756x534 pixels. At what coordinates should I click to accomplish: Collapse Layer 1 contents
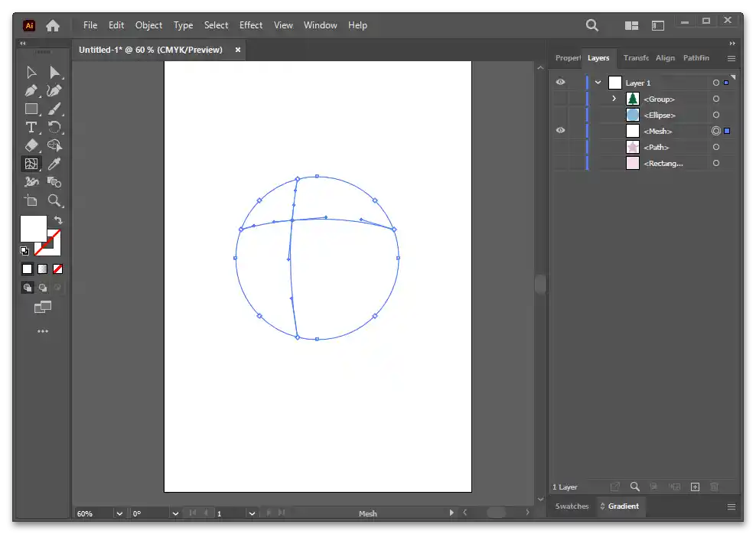598,83
